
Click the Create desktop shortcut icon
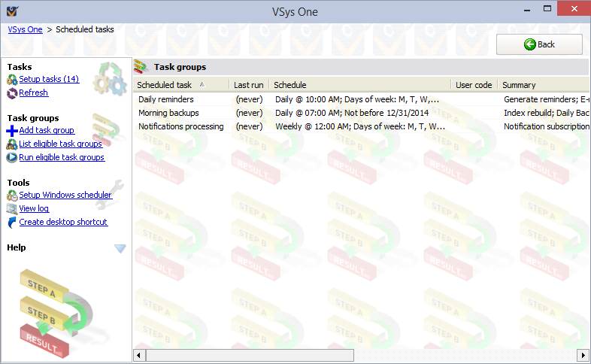point(12,223)
